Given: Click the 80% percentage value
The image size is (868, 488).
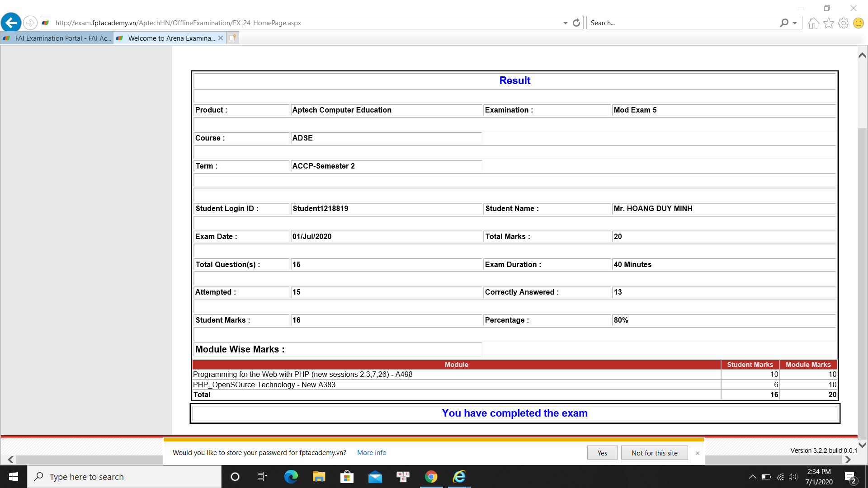Looking at the screenshot, I should point(621,320).
